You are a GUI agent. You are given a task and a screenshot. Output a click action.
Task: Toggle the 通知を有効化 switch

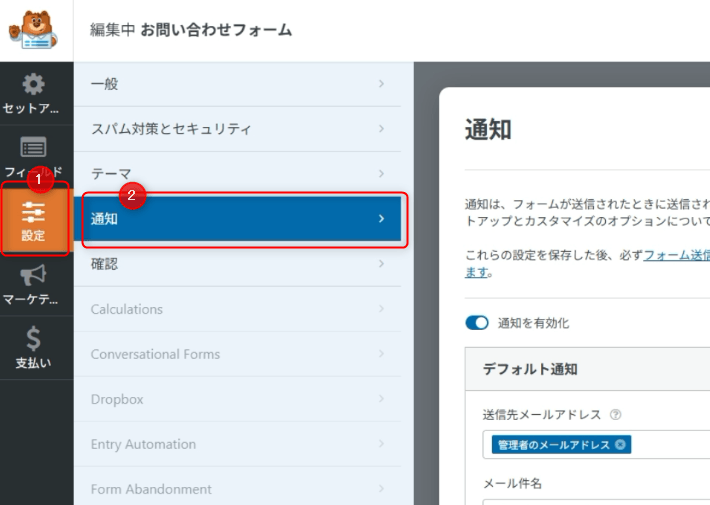click(477, 323)
